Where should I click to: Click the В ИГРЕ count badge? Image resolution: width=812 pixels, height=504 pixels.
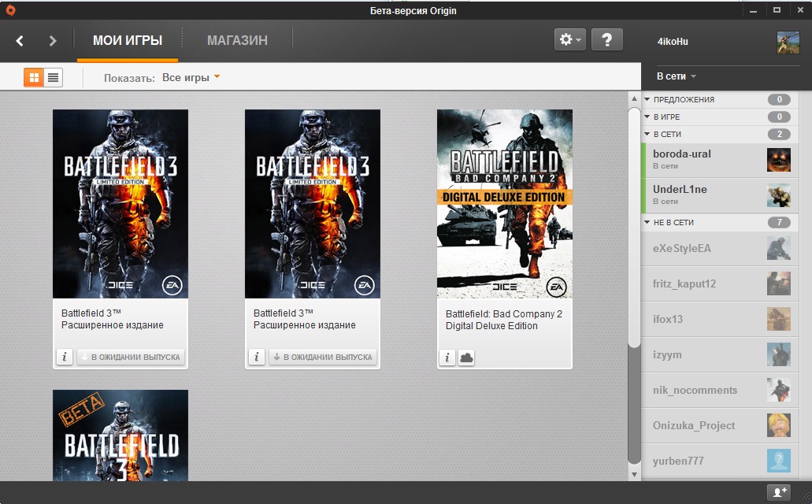(x=779, y=117)
